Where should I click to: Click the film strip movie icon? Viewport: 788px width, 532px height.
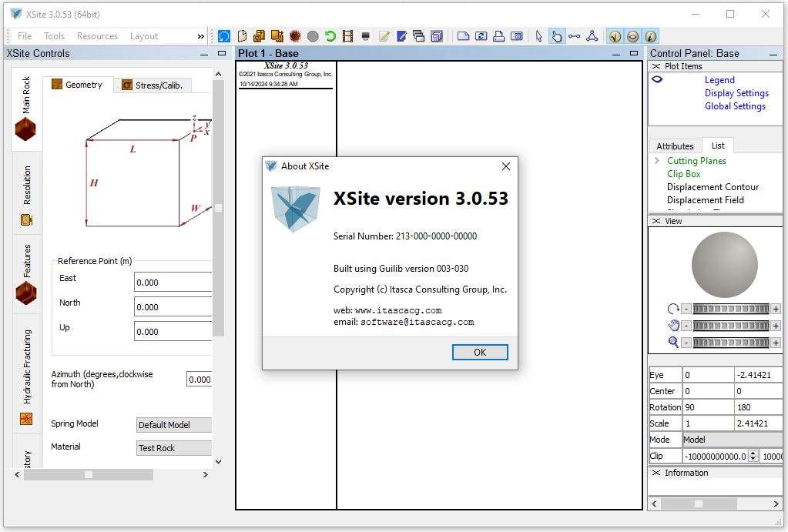click(x=347, y=36)
